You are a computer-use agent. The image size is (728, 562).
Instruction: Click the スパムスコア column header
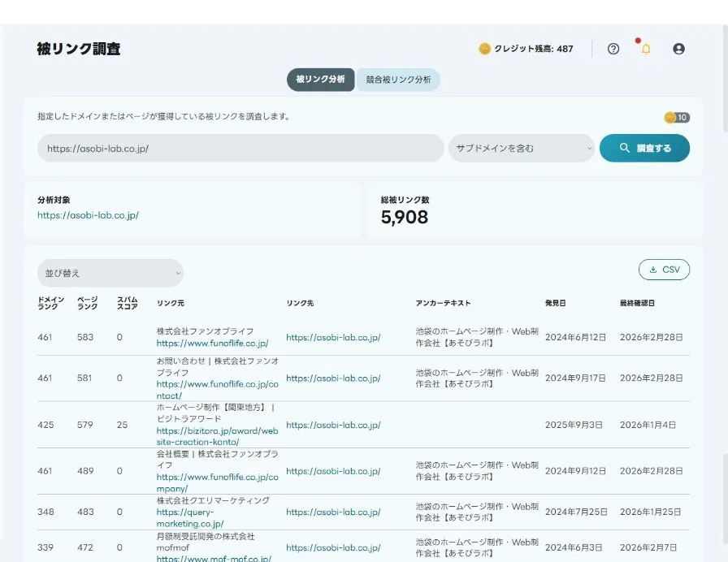(x=128, y=303)
